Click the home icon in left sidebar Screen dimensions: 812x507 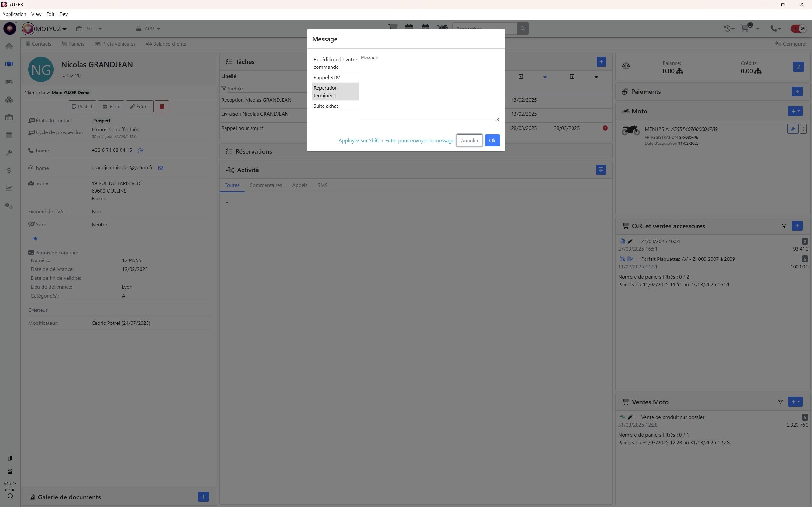9,46
